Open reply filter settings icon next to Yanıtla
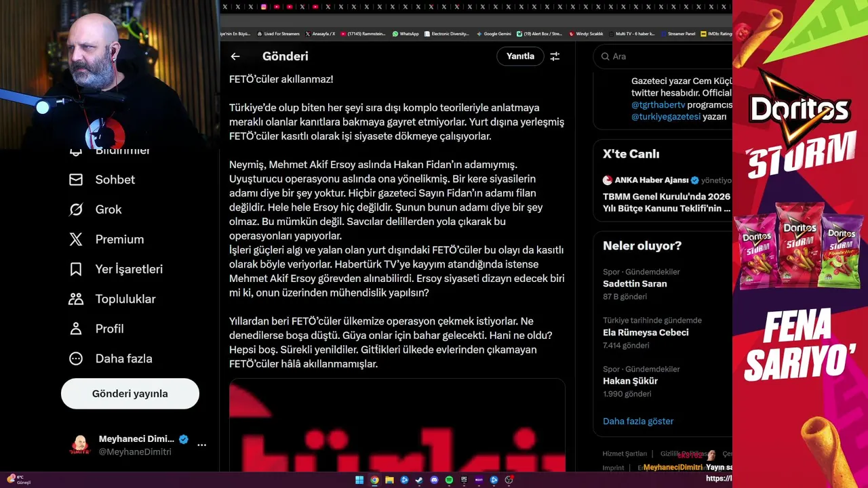The width and height of the screenshot is (868, 488). click(555, 56)
